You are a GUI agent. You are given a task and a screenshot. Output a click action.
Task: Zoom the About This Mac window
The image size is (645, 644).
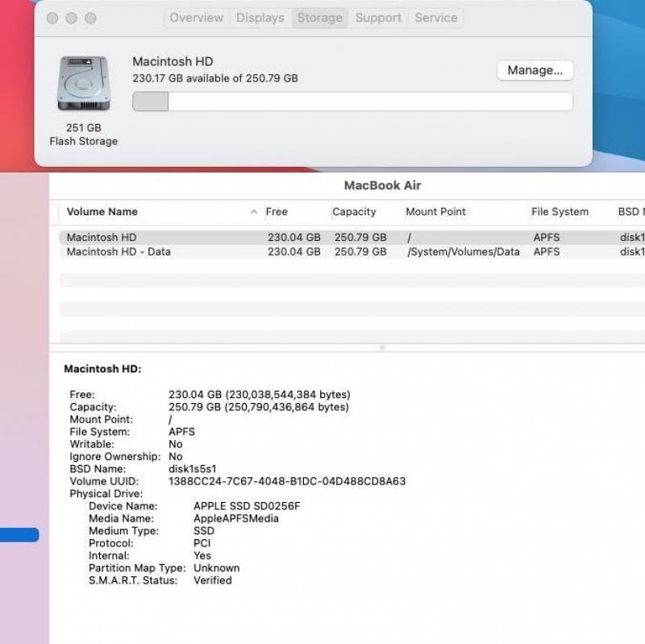[90, 18]
